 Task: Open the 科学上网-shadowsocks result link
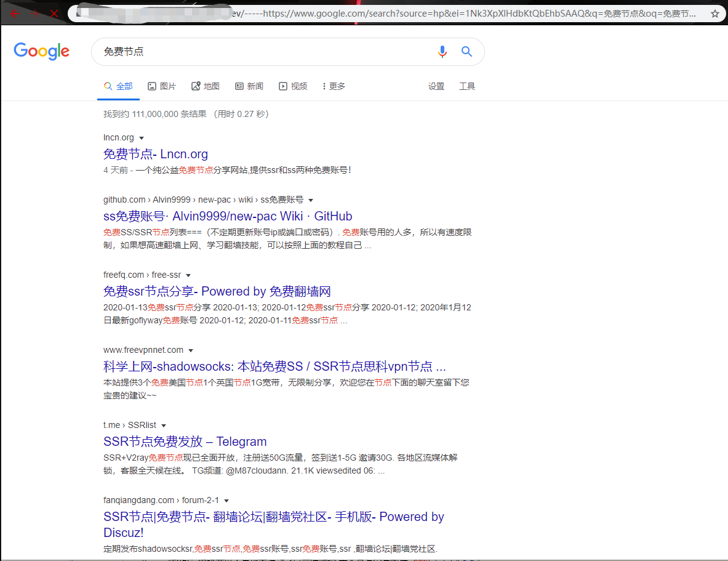tap(274, 366)
